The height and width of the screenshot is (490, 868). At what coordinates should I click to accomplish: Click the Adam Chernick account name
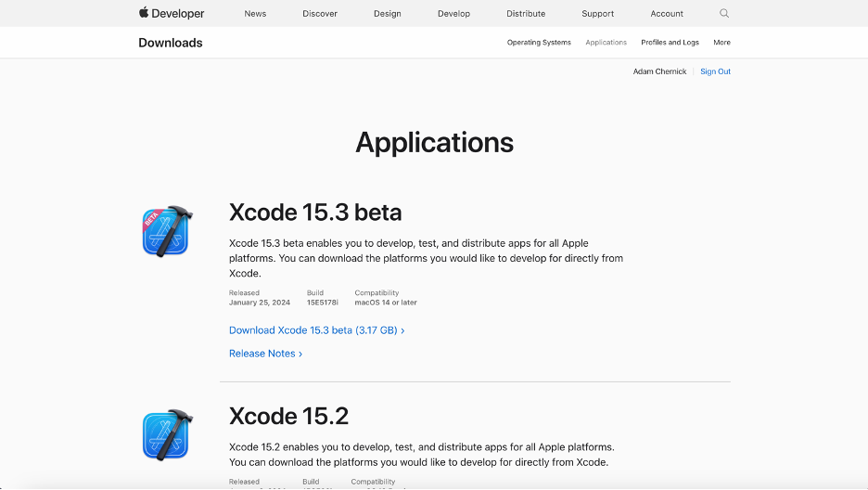tap(660, 71)
